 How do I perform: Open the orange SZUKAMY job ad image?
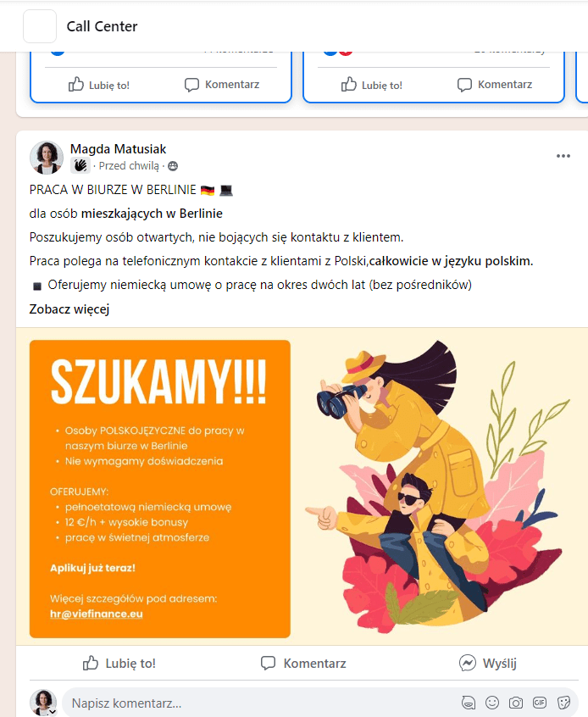tap(302, 486)
